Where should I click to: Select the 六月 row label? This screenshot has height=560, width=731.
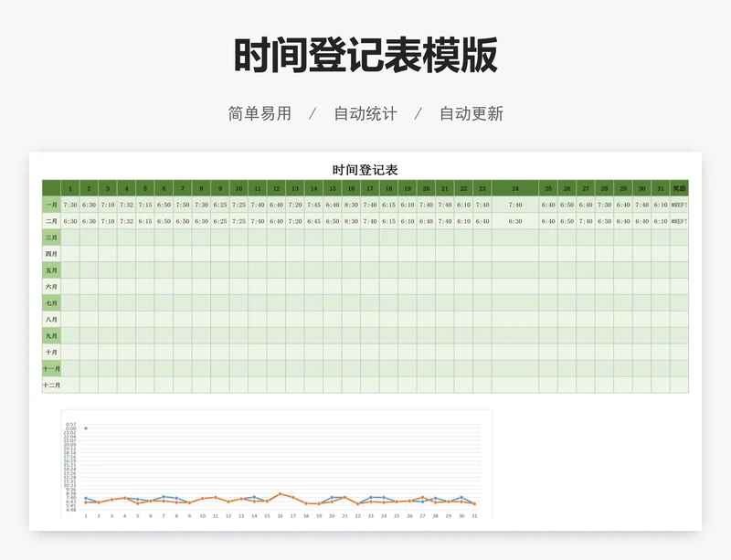51,287
